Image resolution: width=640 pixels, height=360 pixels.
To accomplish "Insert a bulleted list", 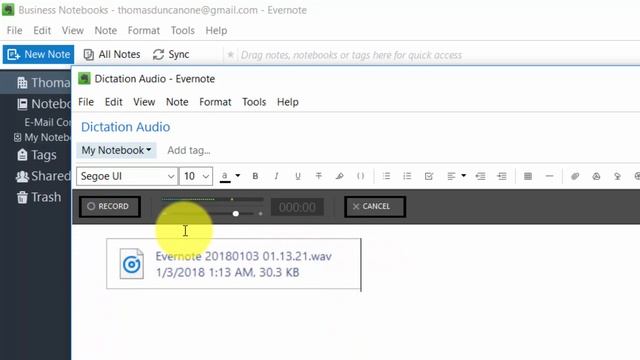I will point(386,176).
